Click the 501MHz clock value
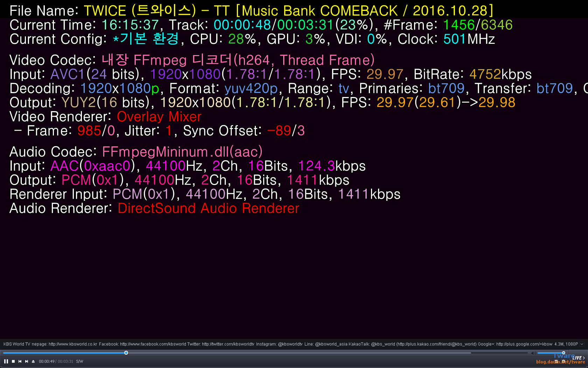Image resolution: width=588 pixels, height=368 pixels. coord(469,39)
